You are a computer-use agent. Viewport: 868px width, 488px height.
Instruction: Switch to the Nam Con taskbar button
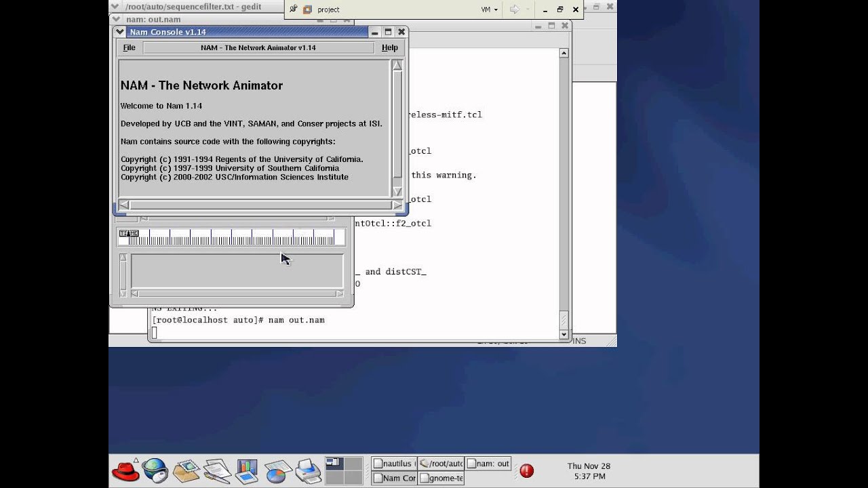click(394, 478)
